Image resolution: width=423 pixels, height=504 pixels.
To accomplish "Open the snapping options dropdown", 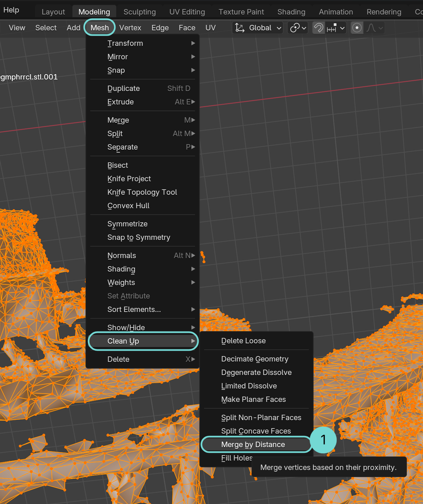I will point(342,28).
